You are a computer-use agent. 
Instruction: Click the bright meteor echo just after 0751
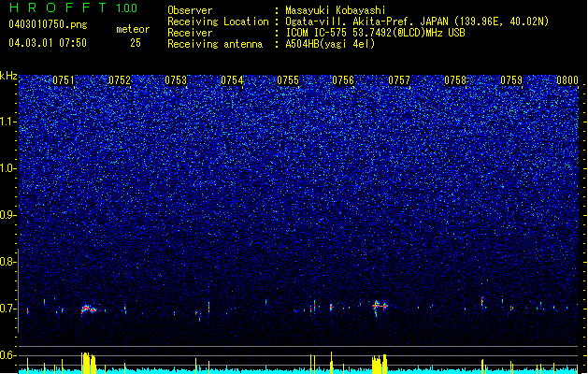(x=89, y=309)
